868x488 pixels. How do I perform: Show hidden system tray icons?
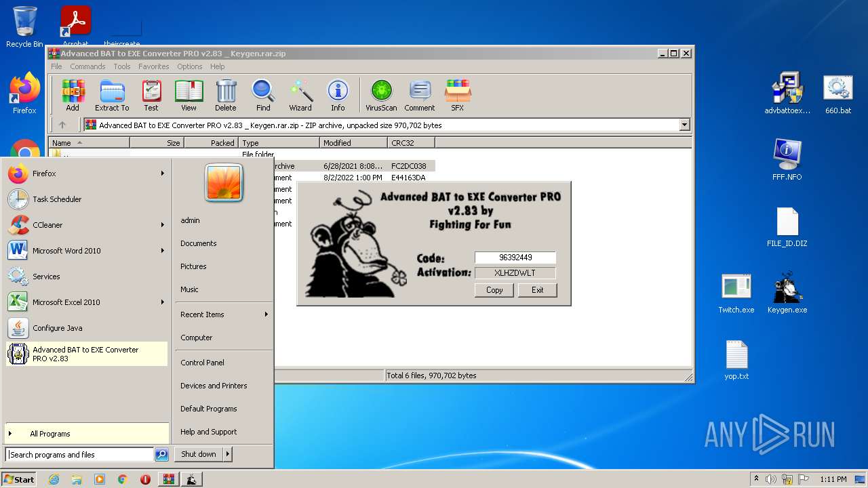756,479
